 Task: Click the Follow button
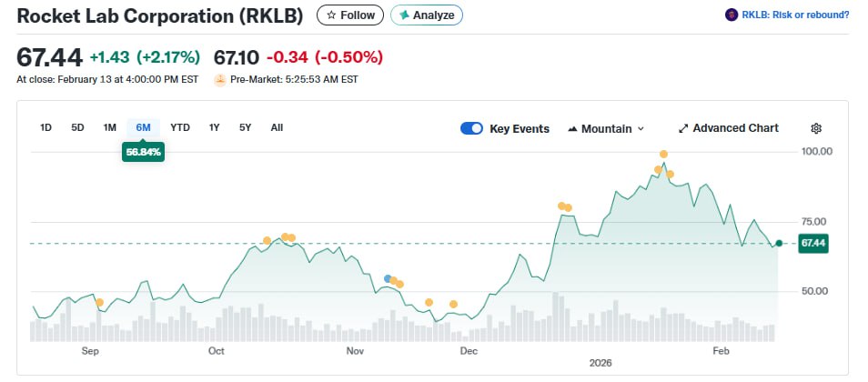[350, 15]
